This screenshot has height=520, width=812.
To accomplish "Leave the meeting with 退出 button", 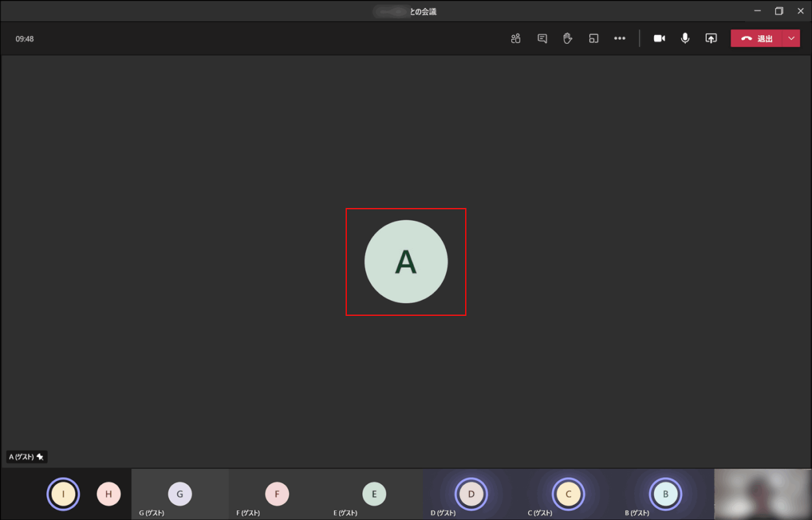I will [757, 38].
